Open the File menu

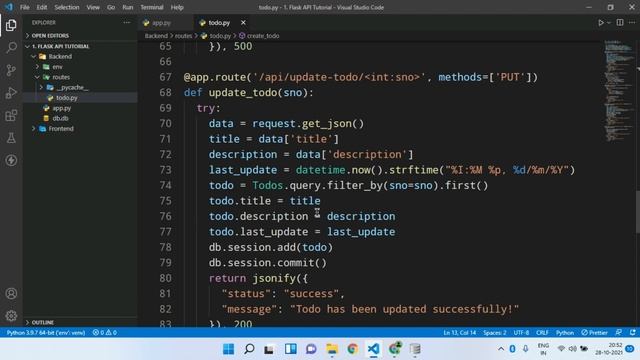24,7
